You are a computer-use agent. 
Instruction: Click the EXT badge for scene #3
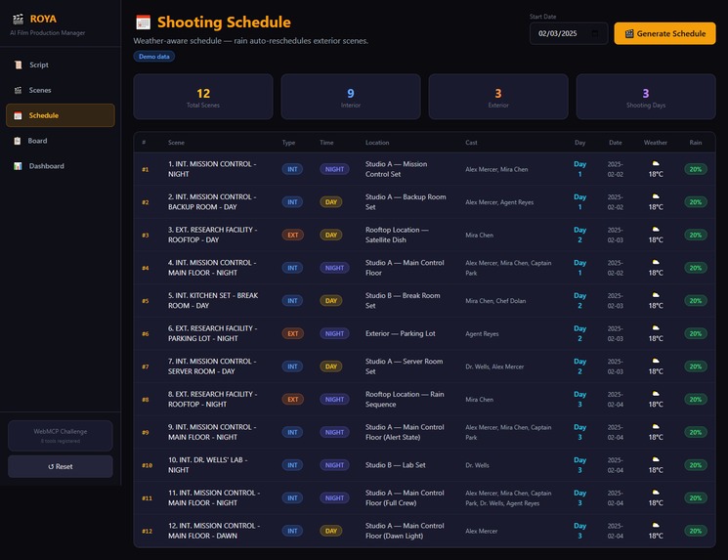pos(293,235)
